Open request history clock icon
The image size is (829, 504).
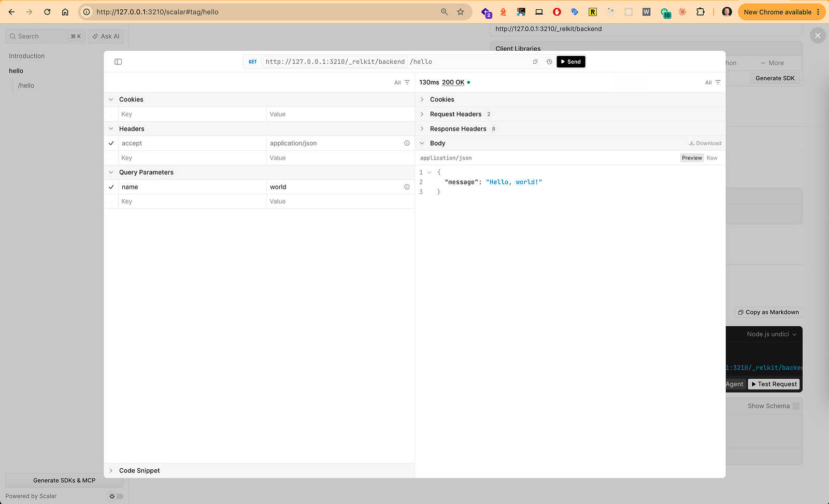coord(549,62)
